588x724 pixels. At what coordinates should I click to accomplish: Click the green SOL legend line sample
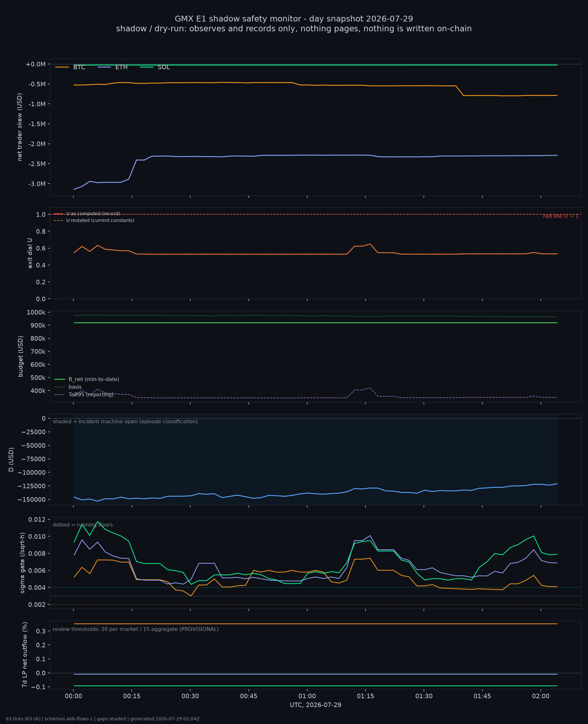point(147,68)
